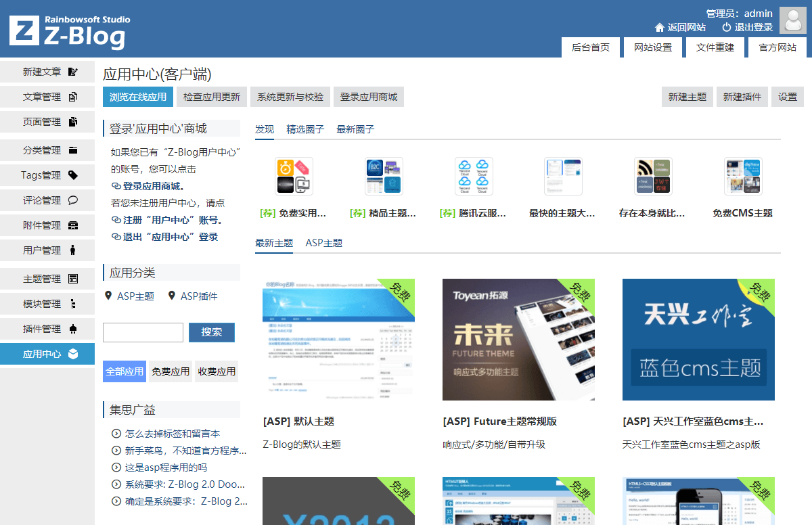This screenshot has width=812, height=525.
Task: Click the 返回网站 link
Action: 687,28
